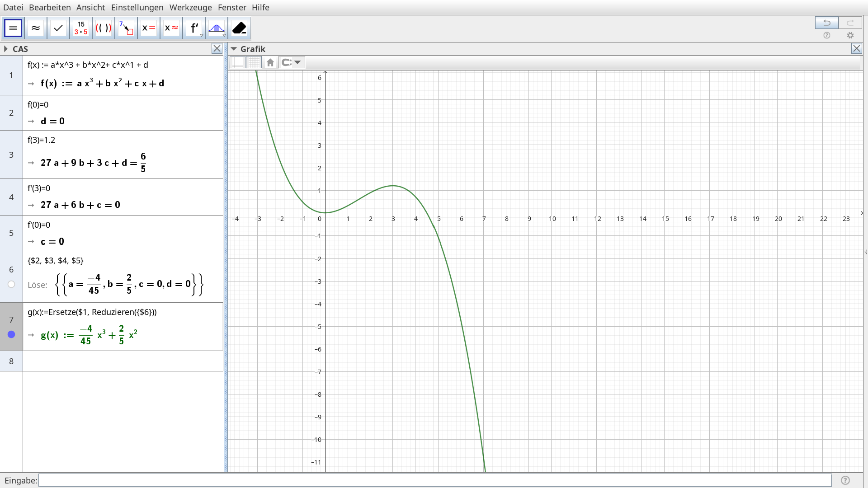Click the Redo arrow button
The height and width of the screenshot is (488, 868).
[850, 23]
